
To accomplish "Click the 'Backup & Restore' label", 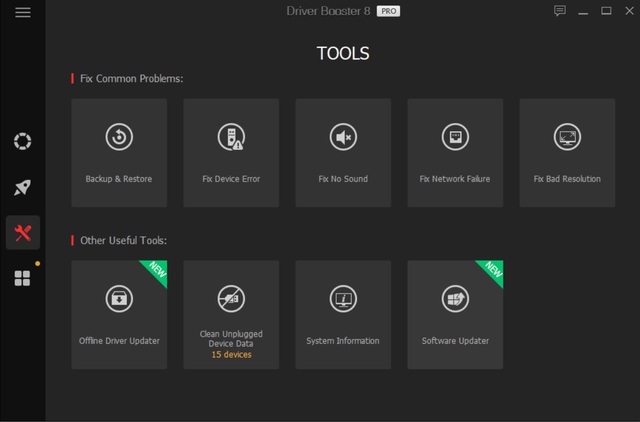I will (x=119, y=179).
